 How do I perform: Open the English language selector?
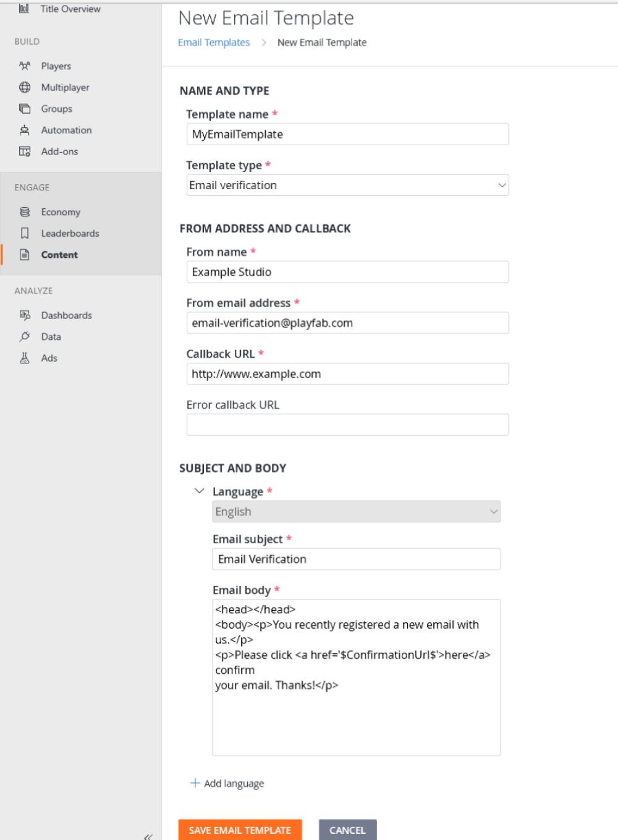click(356, 511)
